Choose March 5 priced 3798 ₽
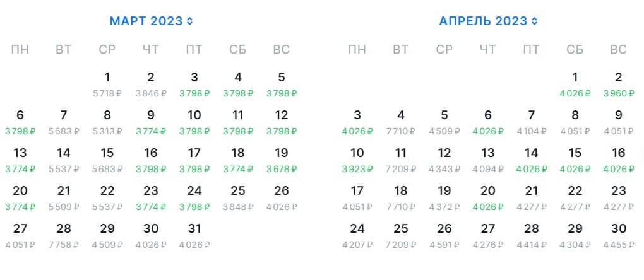Screen dimensions: 644x280 tap(282, 84)
